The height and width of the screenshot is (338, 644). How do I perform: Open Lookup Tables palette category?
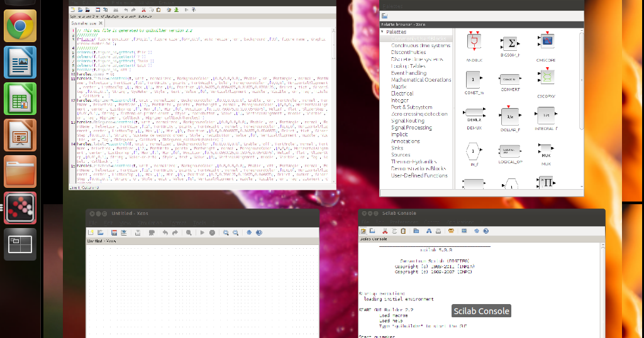click(408, 66)
